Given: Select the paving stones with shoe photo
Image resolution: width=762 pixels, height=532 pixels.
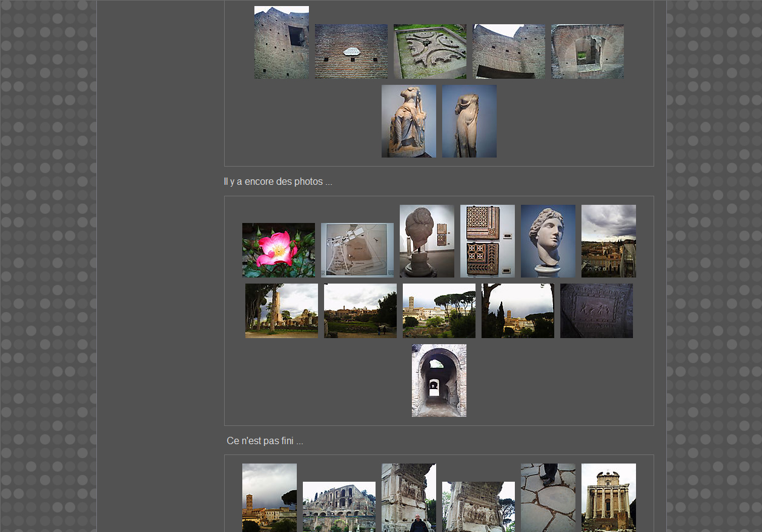Looking at the screenshot, I should coord(548,497).
